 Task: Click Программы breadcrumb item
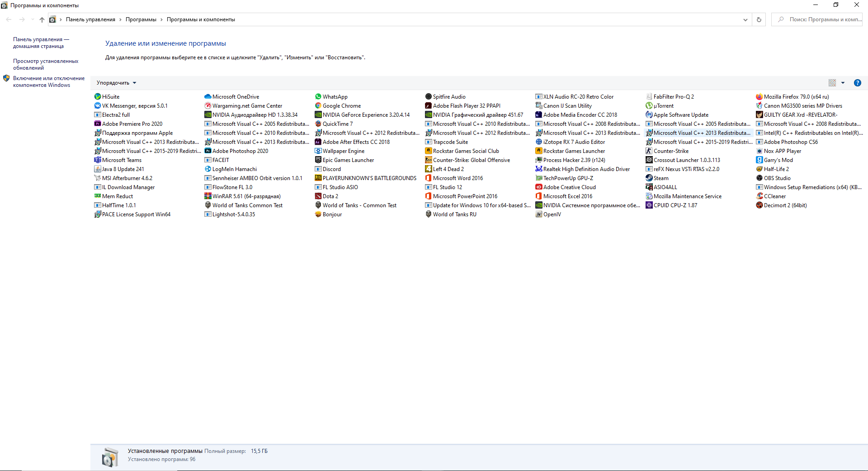141,19
